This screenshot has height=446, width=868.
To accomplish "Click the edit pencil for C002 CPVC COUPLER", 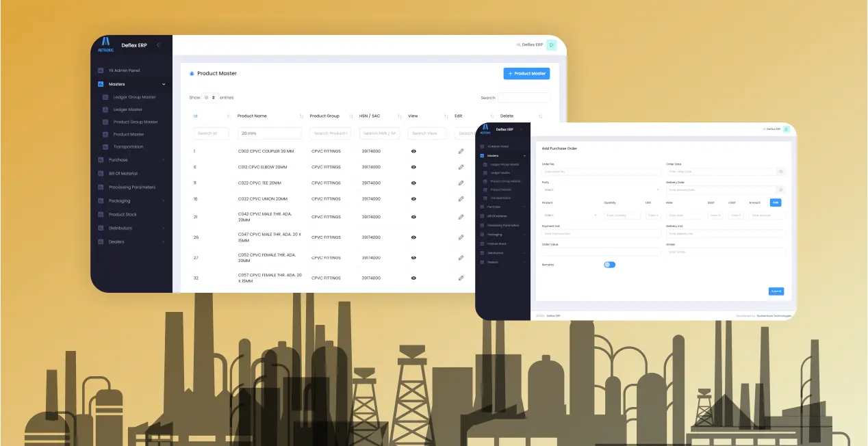I will 461,151.
